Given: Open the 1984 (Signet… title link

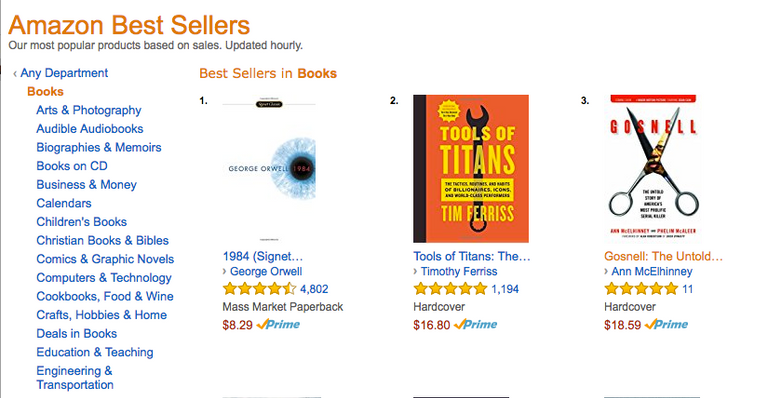Looking at the screenshot, I should (x=263, y=256).
